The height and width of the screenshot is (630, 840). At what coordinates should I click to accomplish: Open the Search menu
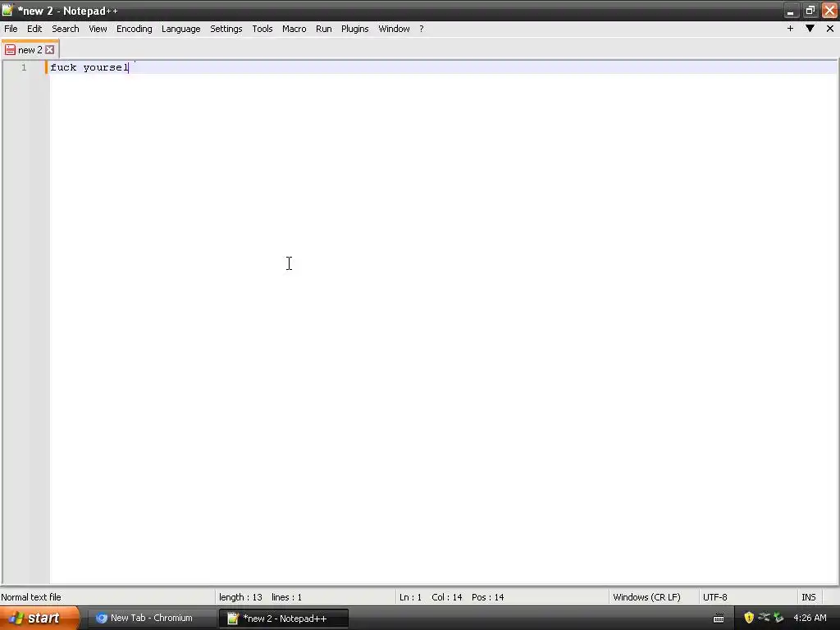[x=66, y=29]
